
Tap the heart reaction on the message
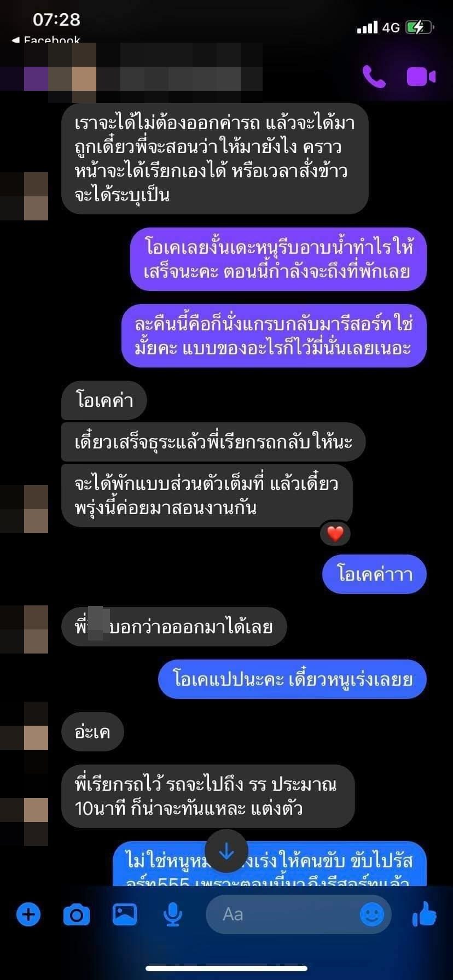coord(335,533)
